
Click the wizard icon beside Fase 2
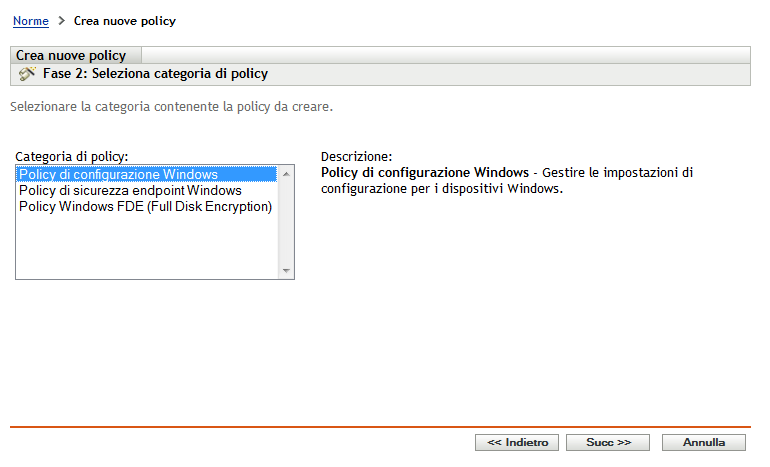[27, 74]
